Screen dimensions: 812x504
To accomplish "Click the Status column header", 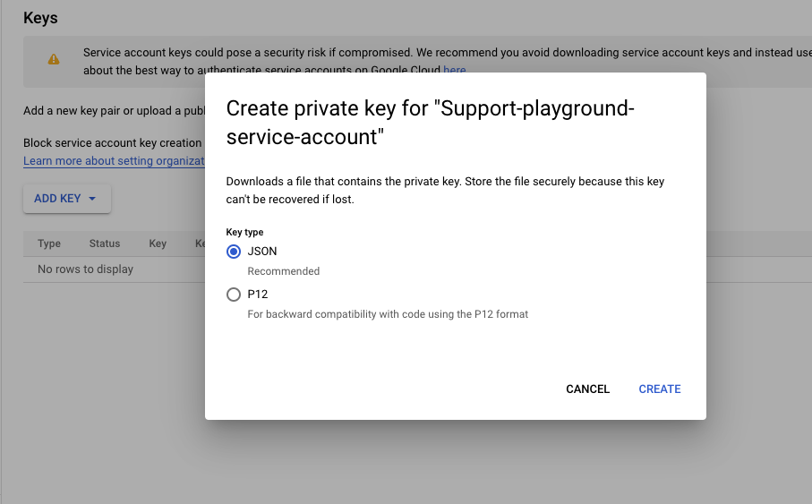I will click(105, 243).
